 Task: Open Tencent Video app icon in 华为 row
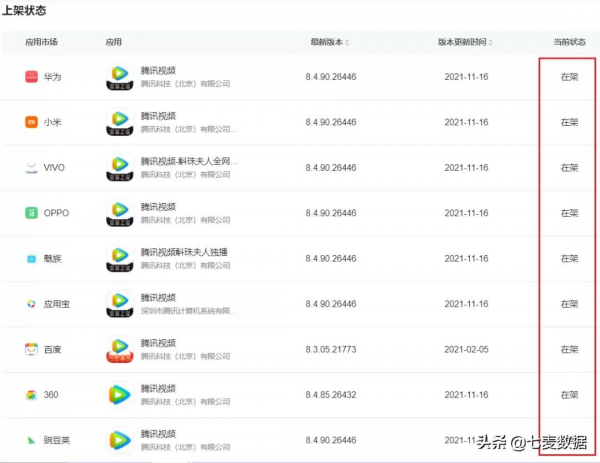pos(120,77)
